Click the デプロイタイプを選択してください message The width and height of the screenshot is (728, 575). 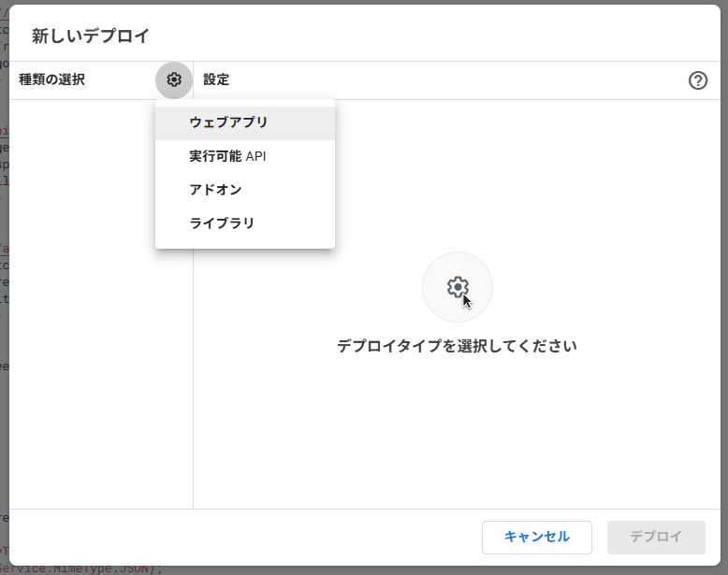[x=457, y=346]
